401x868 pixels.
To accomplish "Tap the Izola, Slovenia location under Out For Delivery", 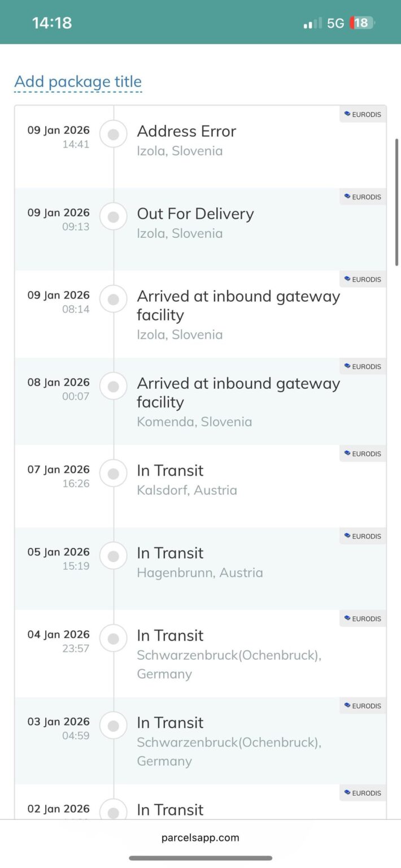I will (x=180, y=233).
